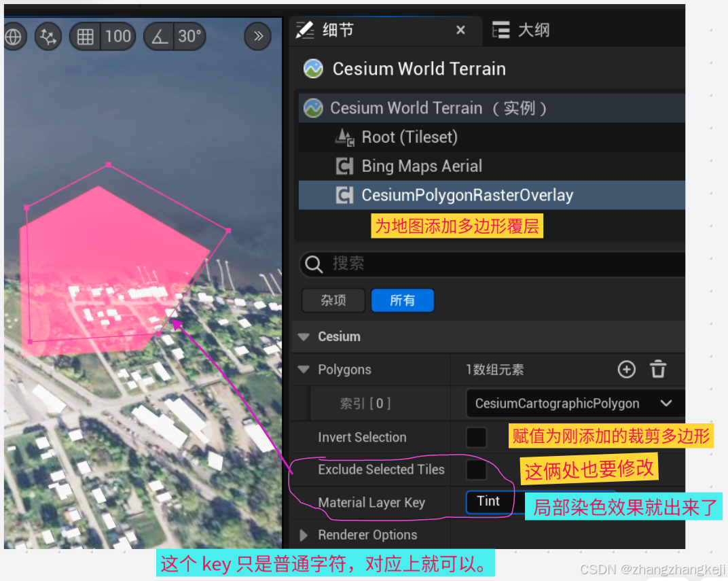This screenshot has width=728, height=581.
Task: Toggle the globe coordinate space icon
Action: 13,36
